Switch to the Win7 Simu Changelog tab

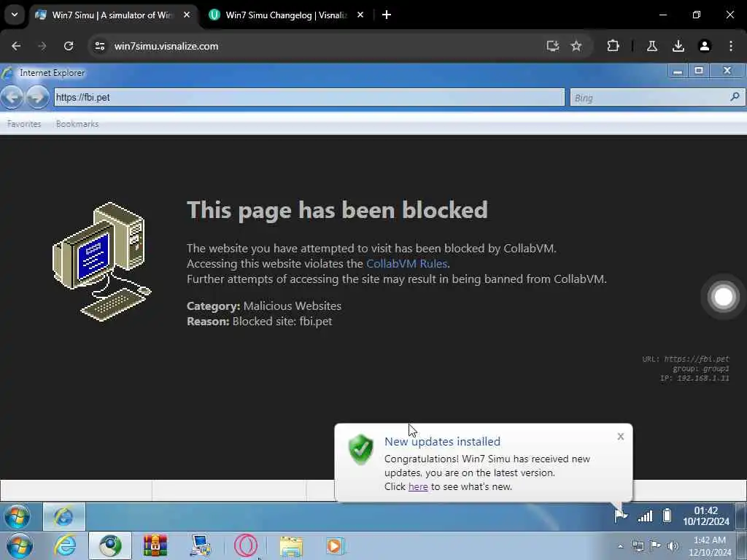[286, 15]
